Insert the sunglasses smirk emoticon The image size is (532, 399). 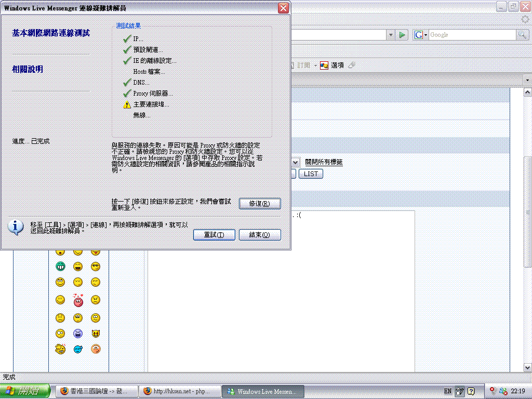point(96,267)
